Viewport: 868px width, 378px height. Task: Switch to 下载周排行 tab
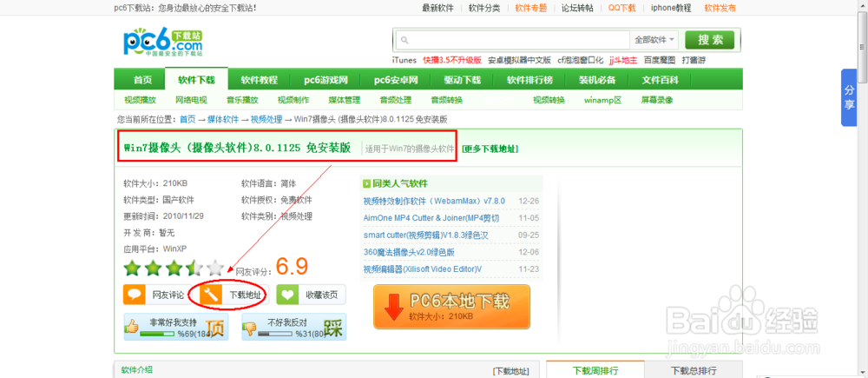(x=595, y=370)
